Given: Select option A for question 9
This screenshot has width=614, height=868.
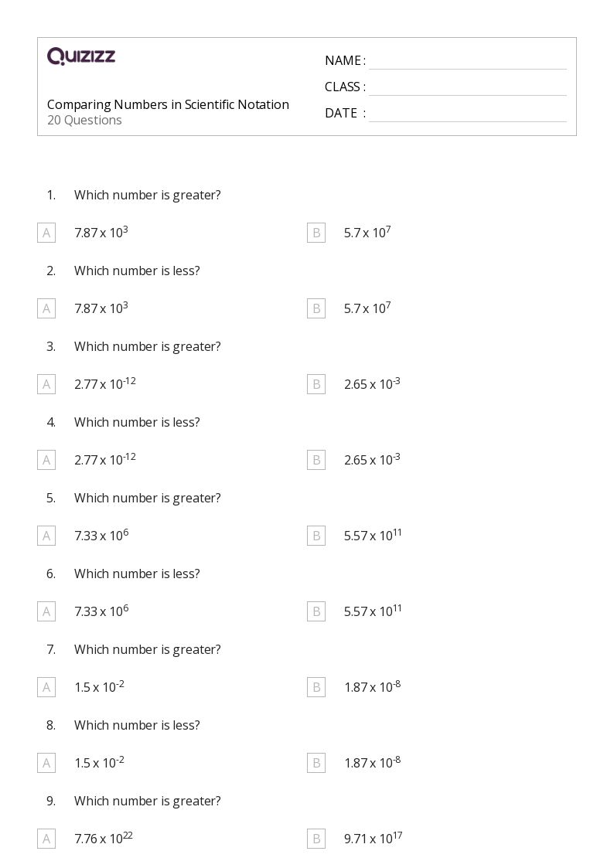Looking at the screenshot, I should (46, 839).
